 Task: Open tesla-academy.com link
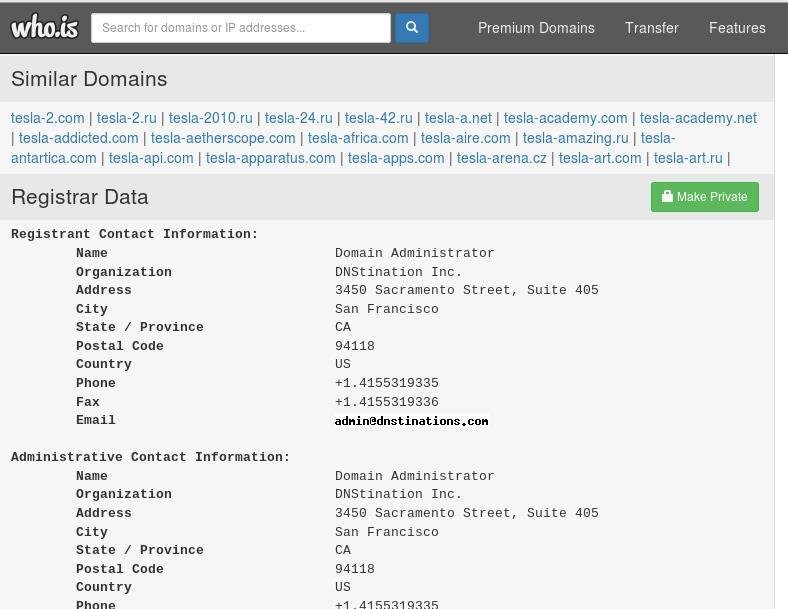(565, 118)
